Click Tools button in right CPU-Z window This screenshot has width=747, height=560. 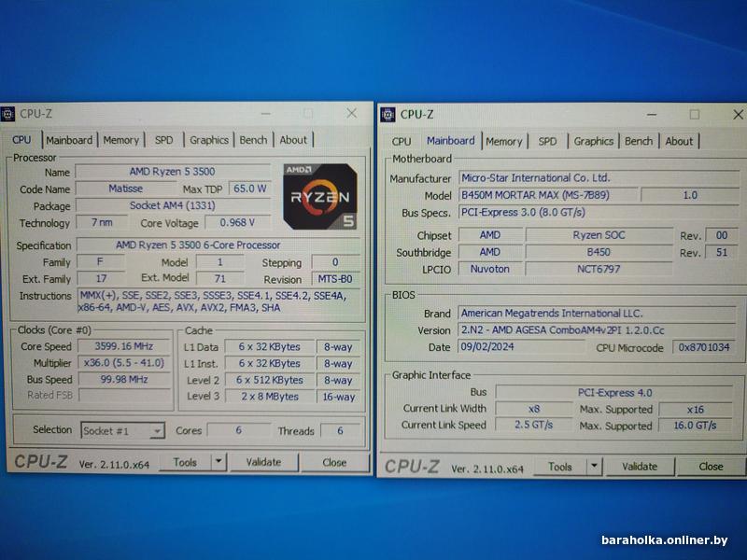point(559,467)
